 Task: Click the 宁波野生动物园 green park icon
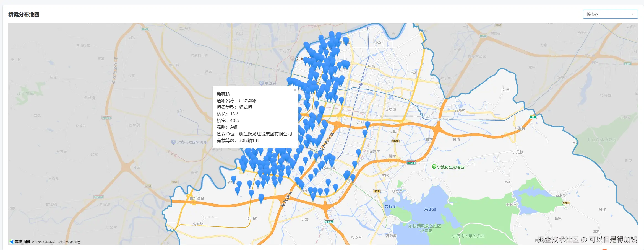(434, 167)
